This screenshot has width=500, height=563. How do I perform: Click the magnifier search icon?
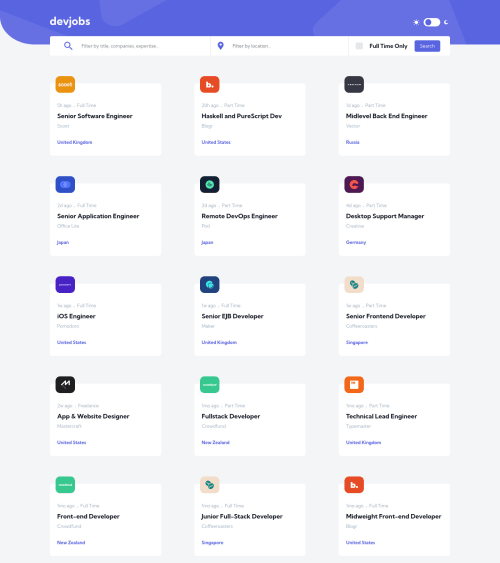(68, 46)
